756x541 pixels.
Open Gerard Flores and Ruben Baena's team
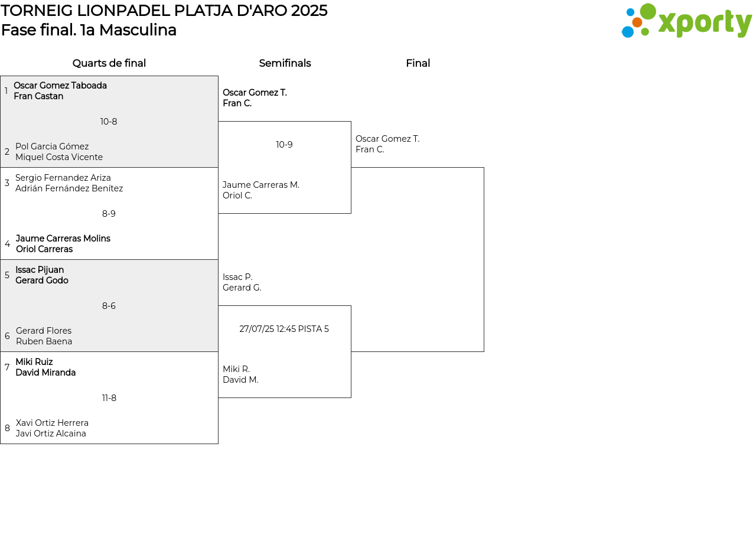click(44, 336)
